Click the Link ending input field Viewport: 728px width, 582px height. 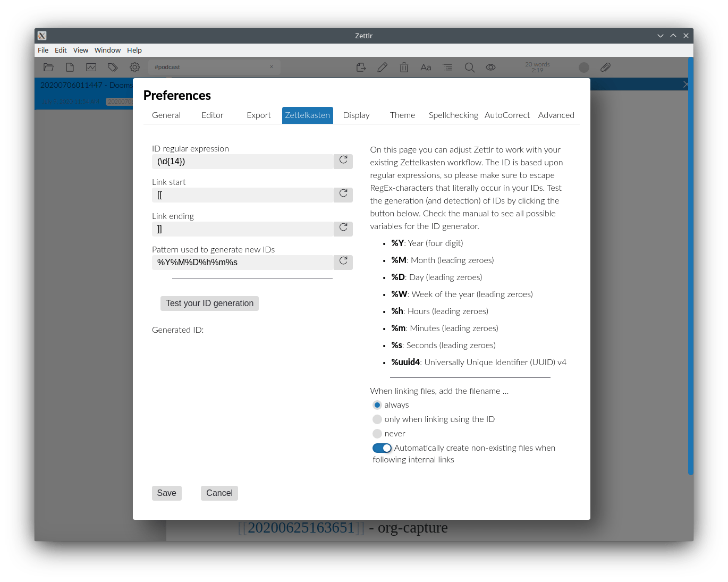tap(243, 229)
